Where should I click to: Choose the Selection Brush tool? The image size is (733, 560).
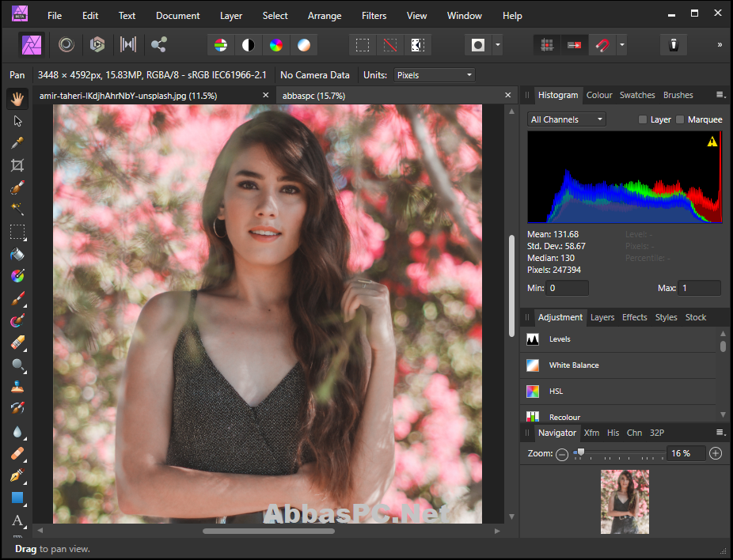click(17, 187)
